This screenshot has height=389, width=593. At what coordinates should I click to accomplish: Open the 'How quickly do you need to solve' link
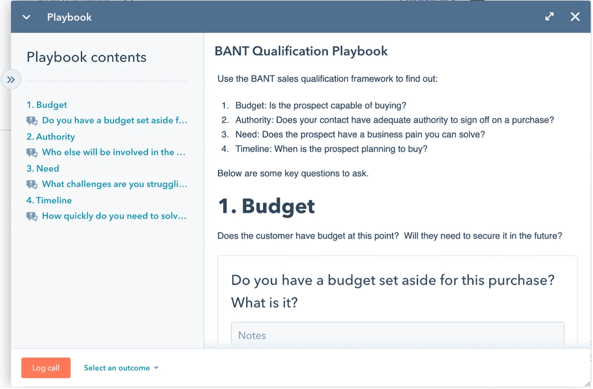(114, 216)
